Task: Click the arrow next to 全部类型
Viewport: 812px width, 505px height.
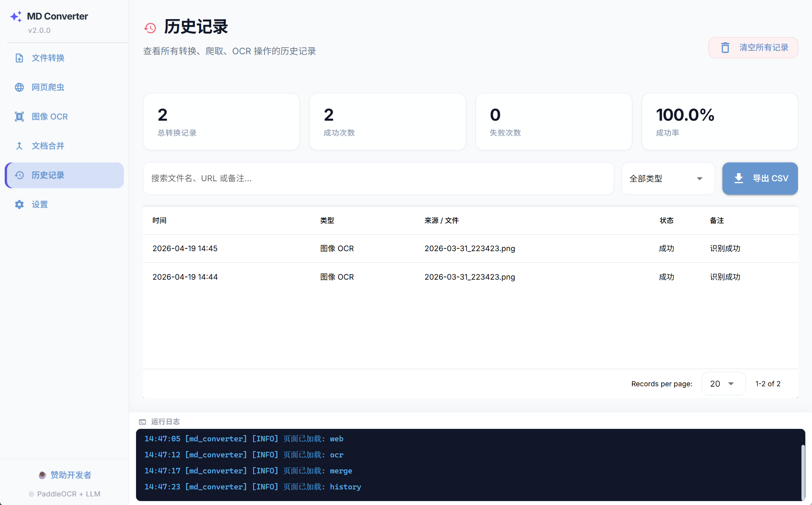Action: coord(699,178)
